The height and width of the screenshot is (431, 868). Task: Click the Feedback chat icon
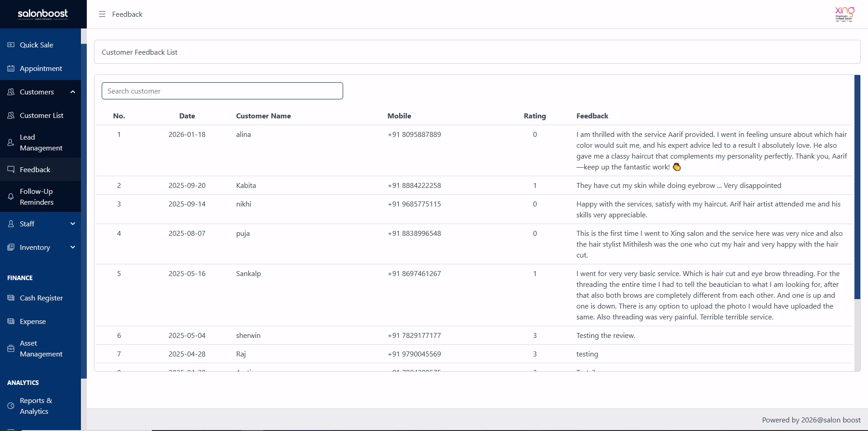tap(11, 169)
